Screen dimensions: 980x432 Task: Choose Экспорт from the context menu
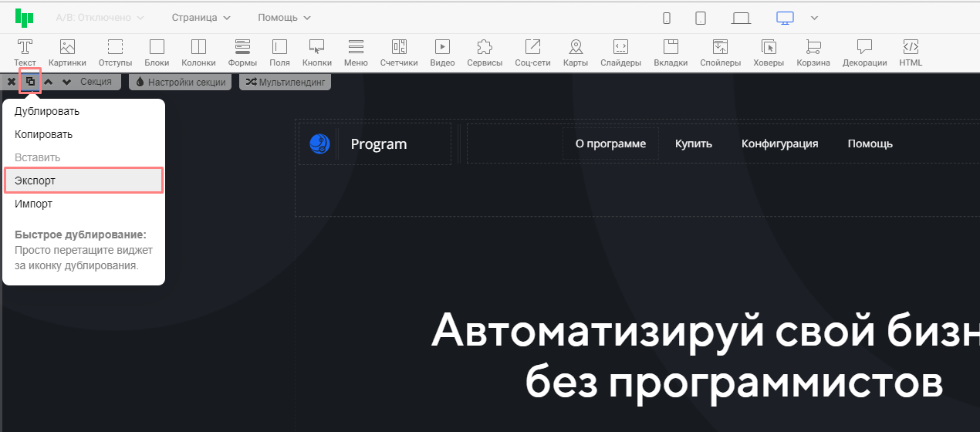83,181
